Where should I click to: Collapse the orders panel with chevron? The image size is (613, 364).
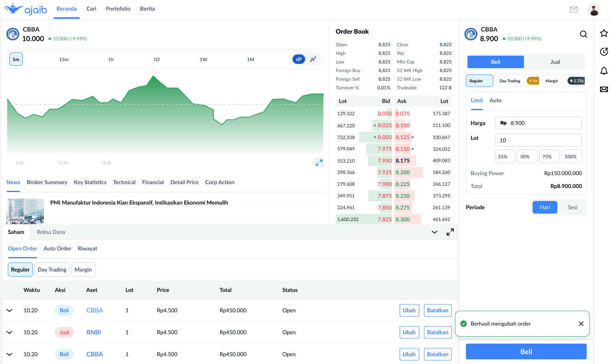[x=435, y=232]
